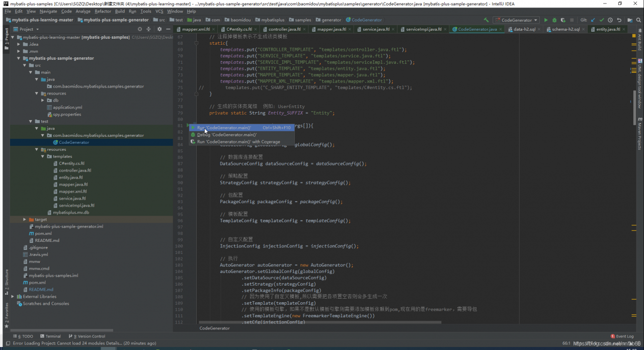
Task: Close the mapper.xml.ftl editor tab
Action: (214, 29)
